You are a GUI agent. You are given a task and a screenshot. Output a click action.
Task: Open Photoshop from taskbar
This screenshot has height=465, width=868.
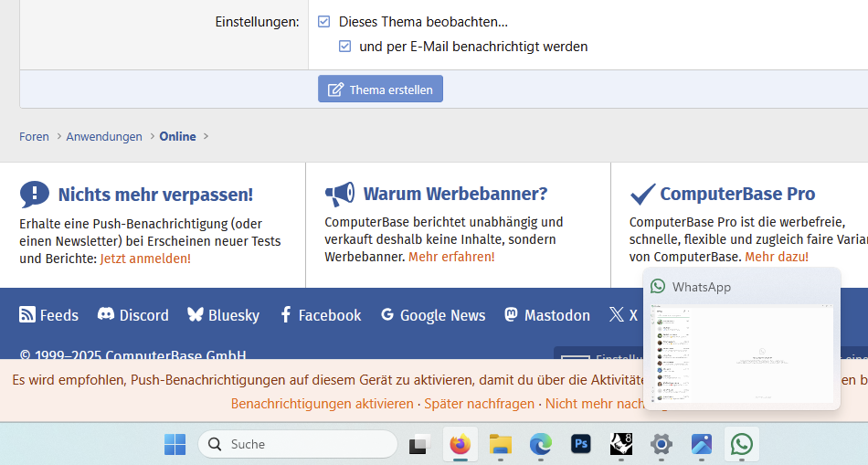581,444
